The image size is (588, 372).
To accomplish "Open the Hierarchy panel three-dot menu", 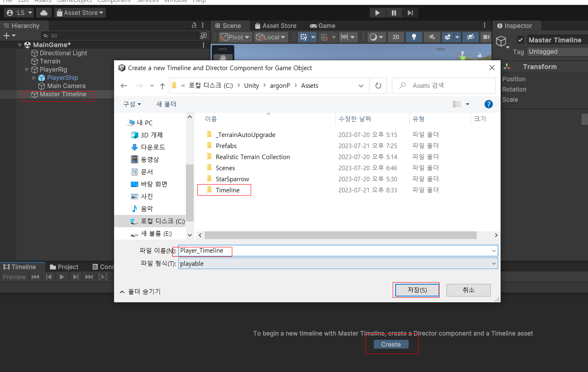I will tap(203, 25).
